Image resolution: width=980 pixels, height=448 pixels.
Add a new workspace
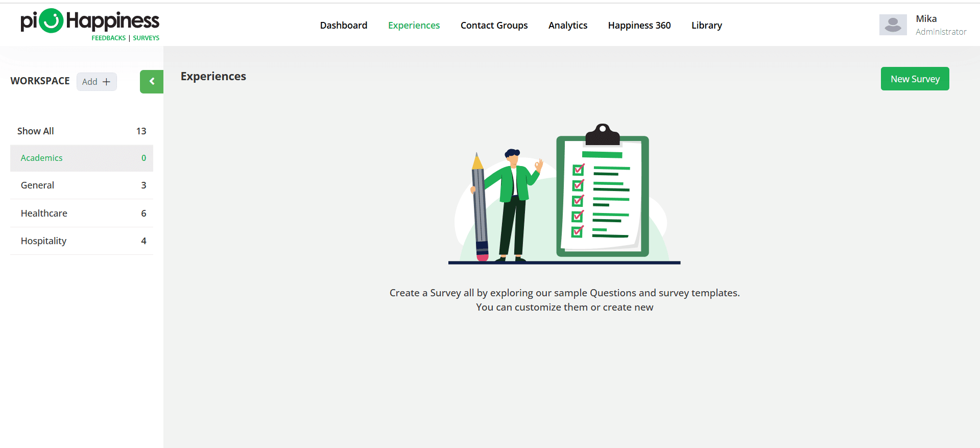(x=97, y=82)
